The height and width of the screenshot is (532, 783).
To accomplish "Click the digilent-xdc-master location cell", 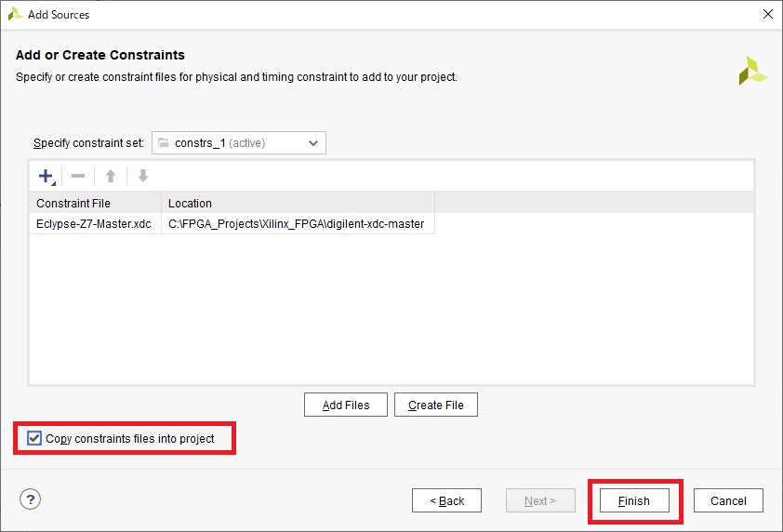I will pyautogui.click(x=296, y=224).
